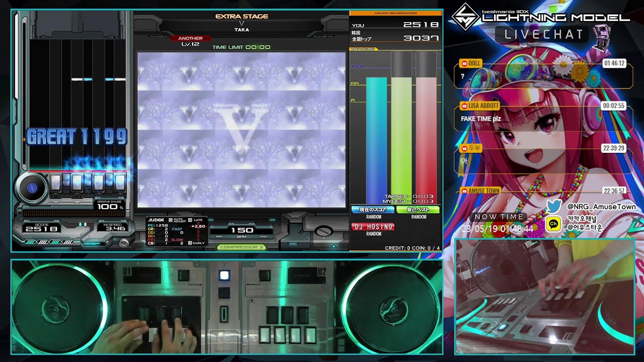Click the yellow KakaoTalk channel icon

point(553,224)
